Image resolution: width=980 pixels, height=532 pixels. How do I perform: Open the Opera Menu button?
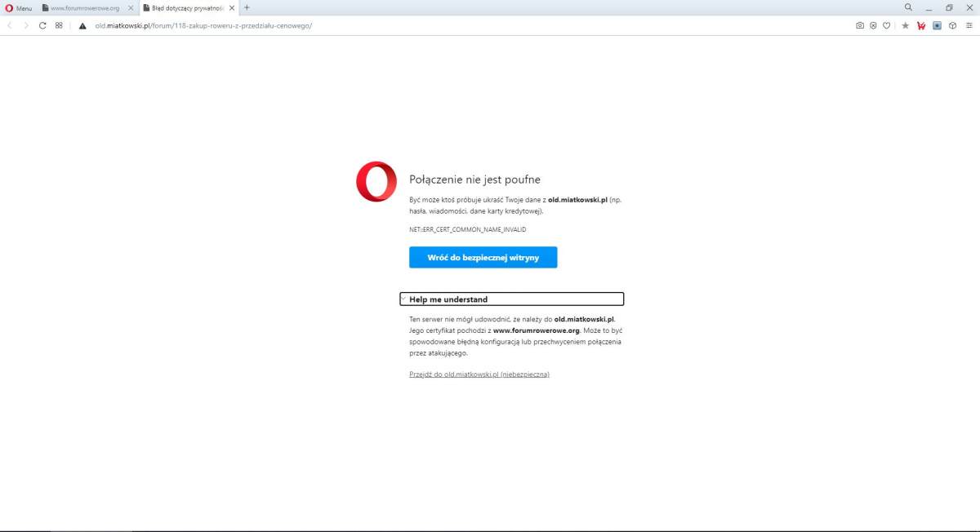(19, 7)
